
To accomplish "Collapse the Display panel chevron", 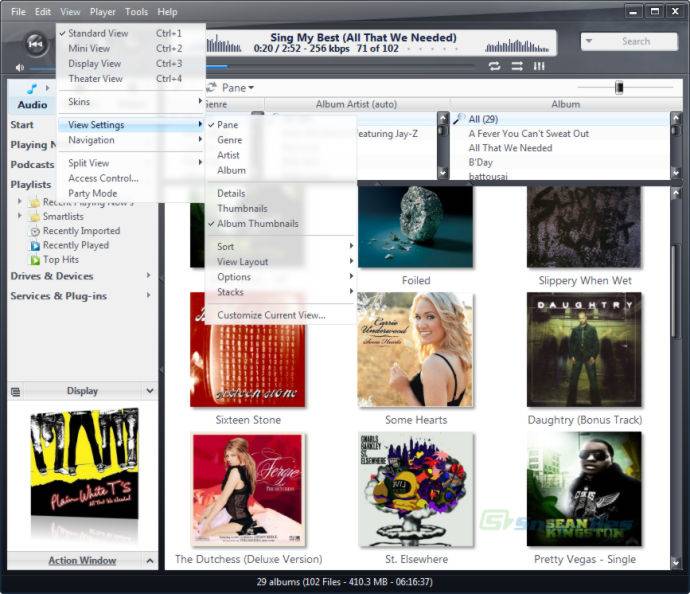I will (x=150, y=391).
